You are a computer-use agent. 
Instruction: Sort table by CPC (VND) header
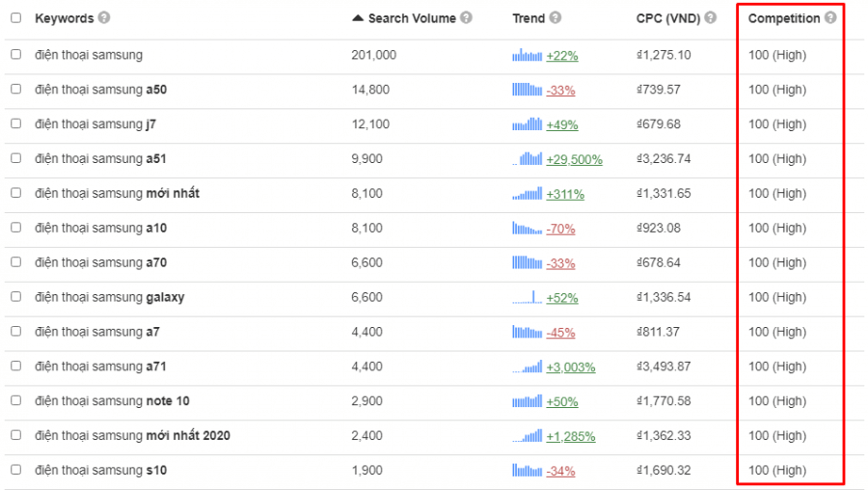[667, 18]
